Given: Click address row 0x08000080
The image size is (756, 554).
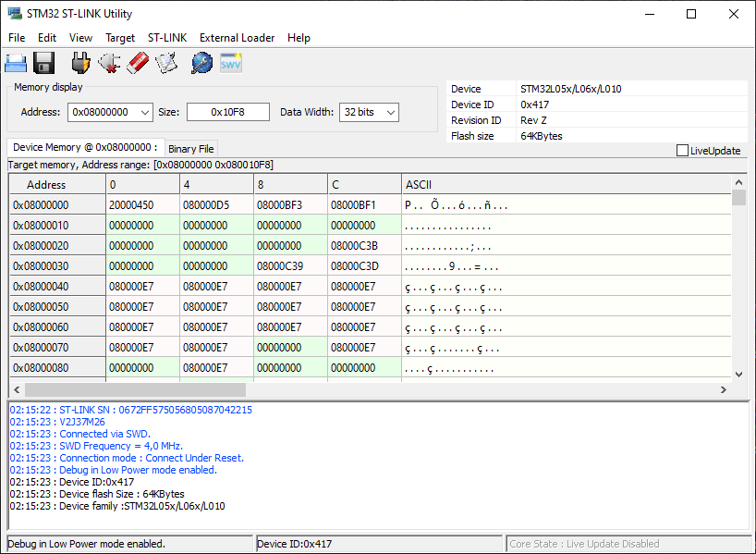Looking at the screenshot, I should (58, 367).
